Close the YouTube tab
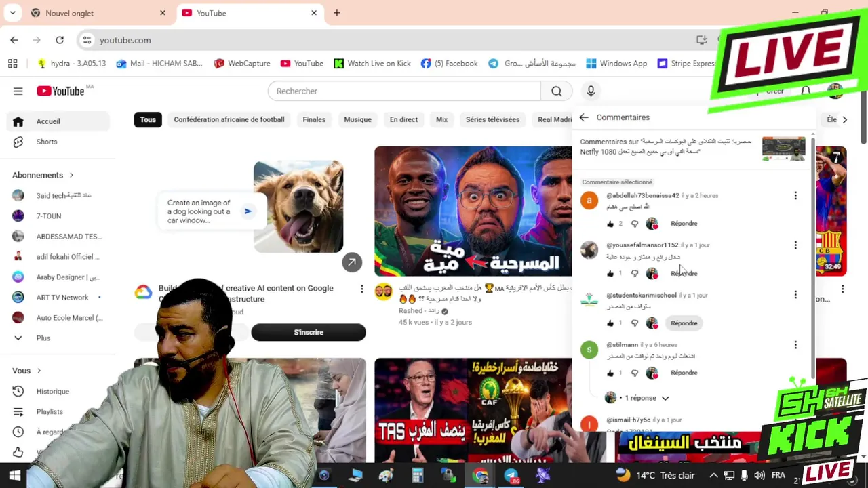The width and height of the screenshot is (868, 488). 314,13
